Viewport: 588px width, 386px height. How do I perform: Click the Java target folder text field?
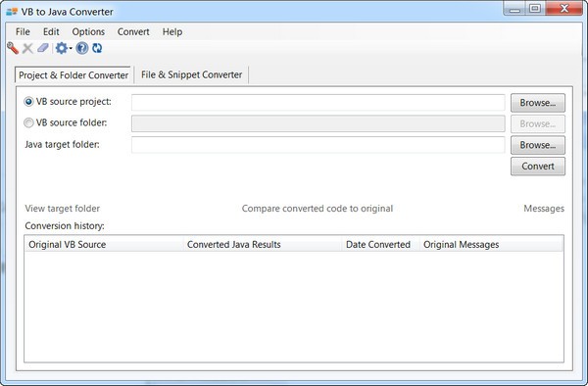coord(318,145)
